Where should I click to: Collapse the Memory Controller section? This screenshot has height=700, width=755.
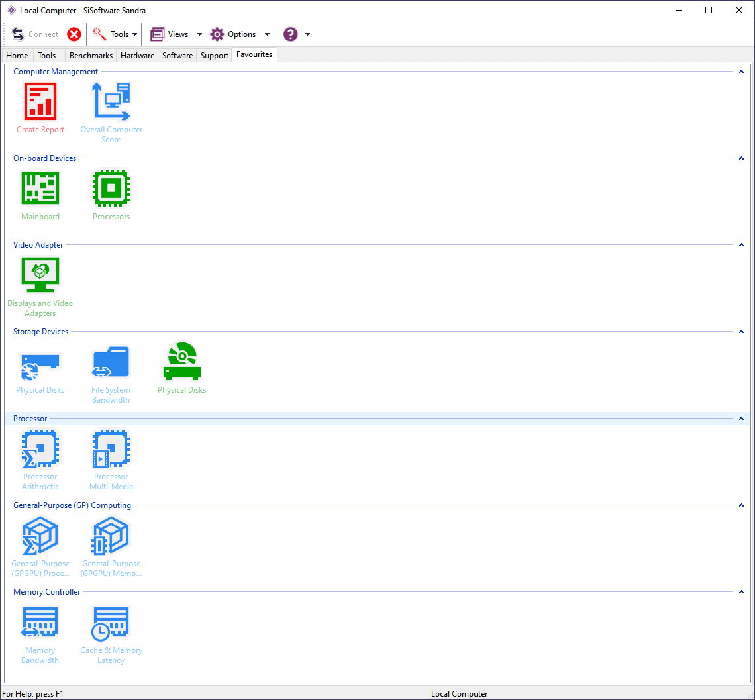(742, 591)
